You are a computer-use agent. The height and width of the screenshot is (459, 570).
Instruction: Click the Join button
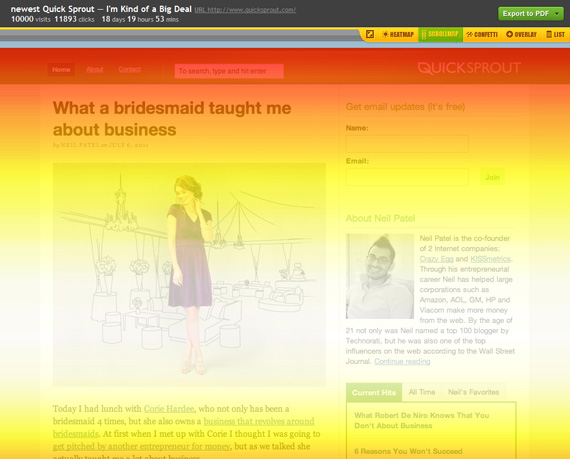tap(492, 177)
